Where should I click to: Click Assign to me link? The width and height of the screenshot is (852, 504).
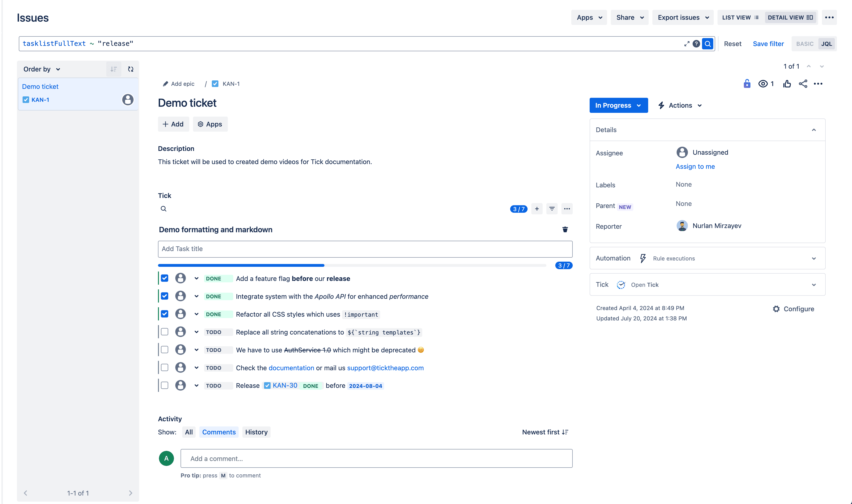tap(696, 166)
